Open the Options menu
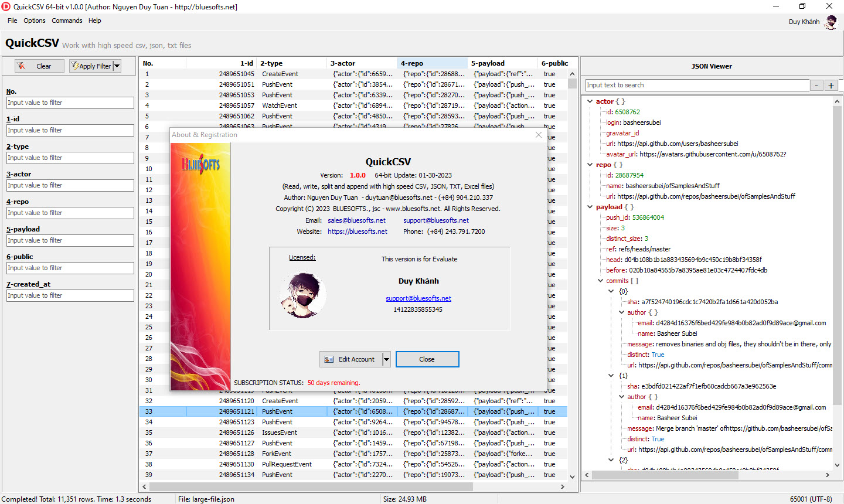 pos(35,21)
